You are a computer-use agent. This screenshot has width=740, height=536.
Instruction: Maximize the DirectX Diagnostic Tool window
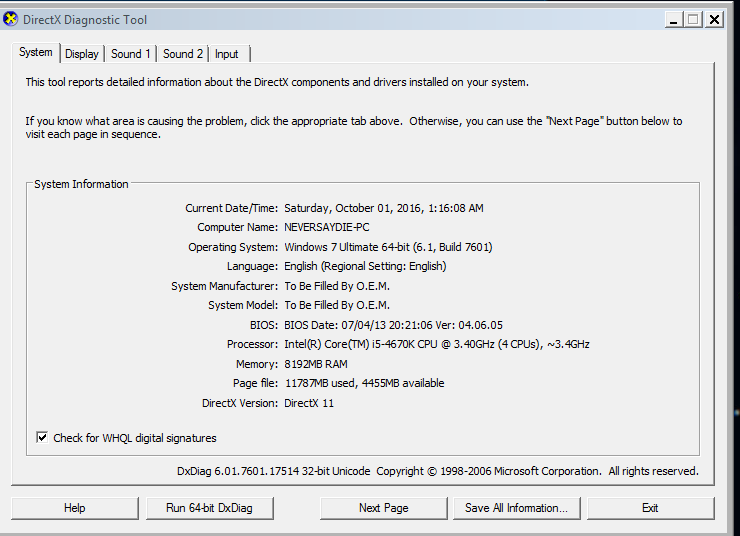point(693,20)
